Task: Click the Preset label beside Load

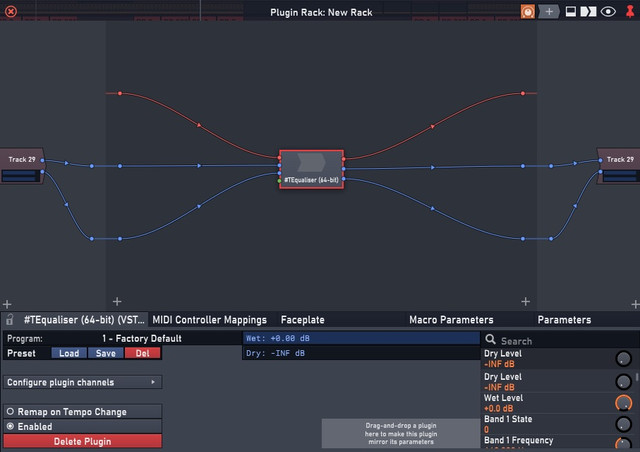Action: 21,353
